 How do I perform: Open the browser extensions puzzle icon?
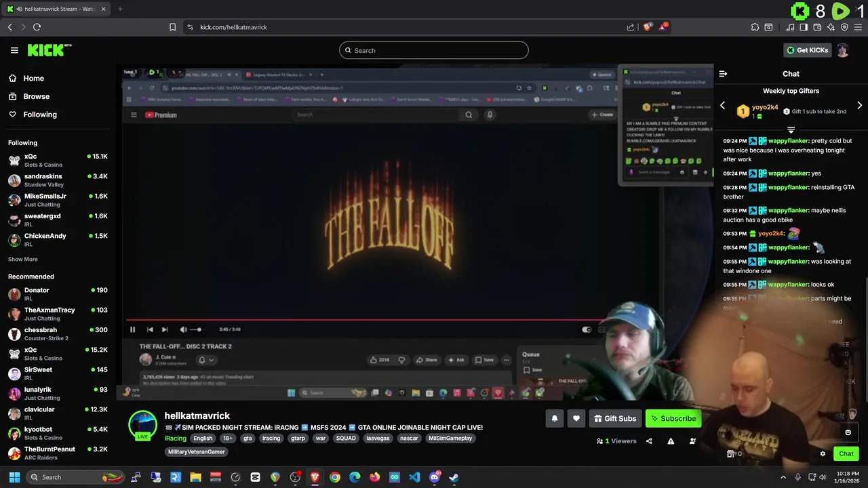click(755, 27)
